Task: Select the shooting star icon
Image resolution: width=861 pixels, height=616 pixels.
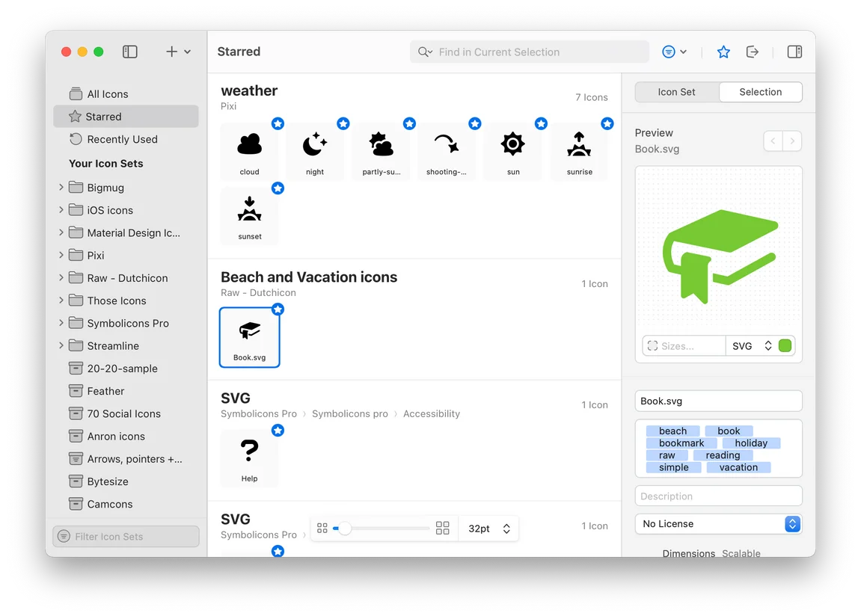Action: [x=447, y=150]
